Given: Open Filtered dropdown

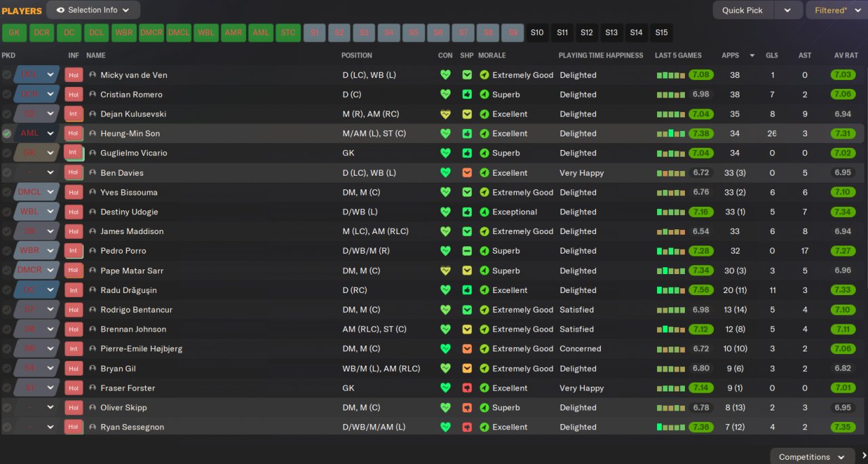Looking at the screenshot, I should [836, 10].
